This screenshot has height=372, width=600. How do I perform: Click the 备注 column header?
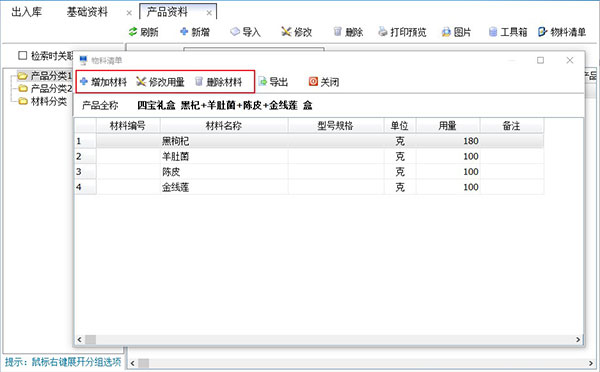512,126
